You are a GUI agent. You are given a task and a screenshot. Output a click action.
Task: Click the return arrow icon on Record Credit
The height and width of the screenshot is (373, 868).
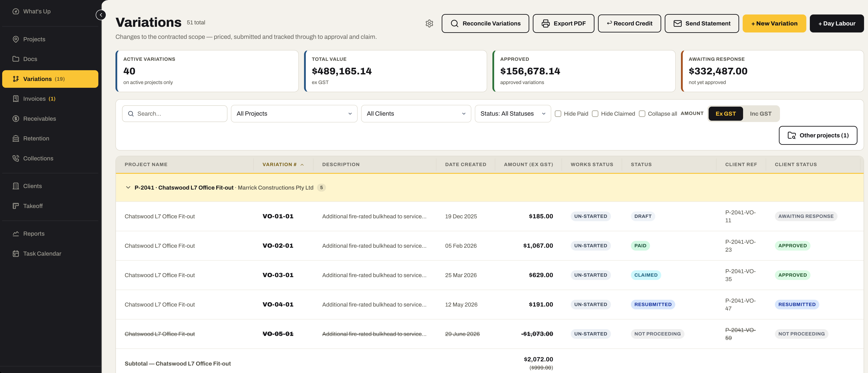pos(609,23)
